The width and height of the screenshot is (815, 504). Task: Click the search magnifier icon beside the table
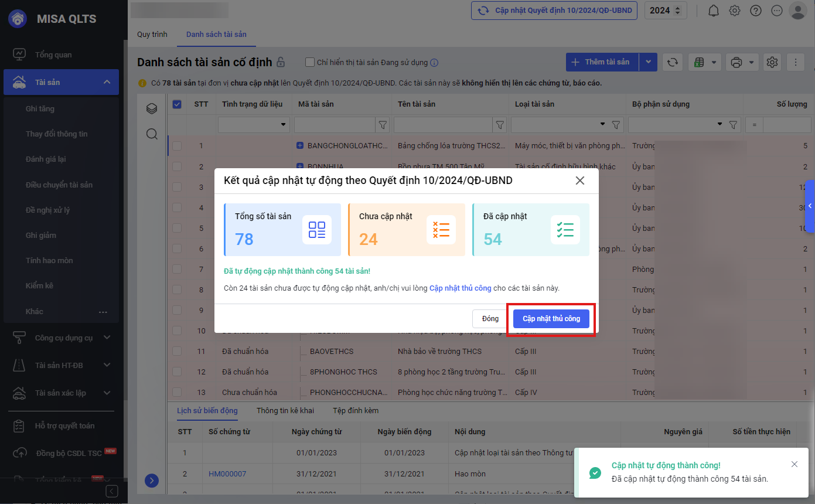pos(152,134)
